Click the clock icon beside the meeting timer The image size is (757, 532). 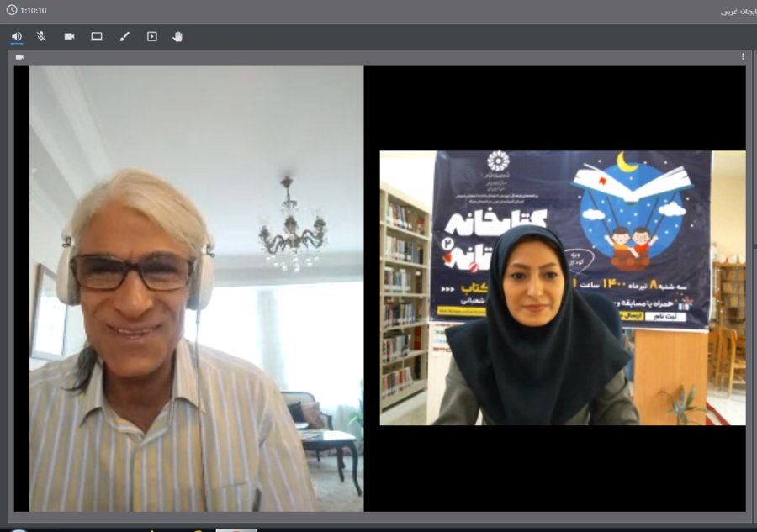pos(11,10)
